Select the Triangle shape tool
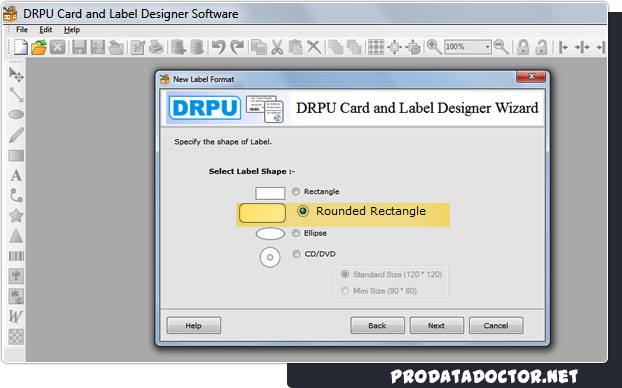This screenshot has width=622, height=388. point(16,236)
